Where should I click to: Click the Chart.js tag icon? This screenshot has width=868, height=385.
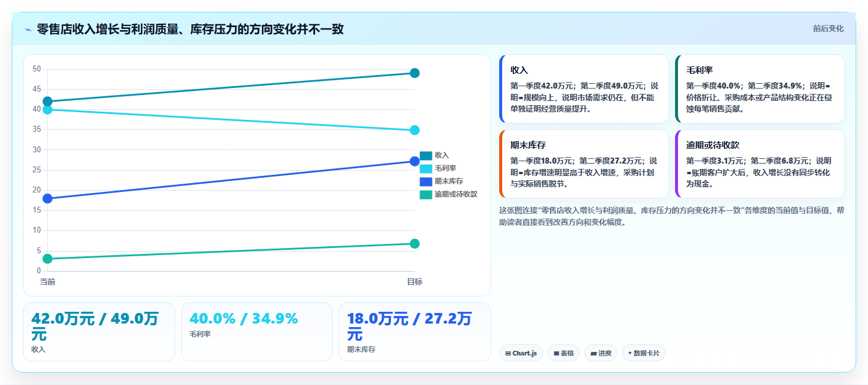pos(507,353)
